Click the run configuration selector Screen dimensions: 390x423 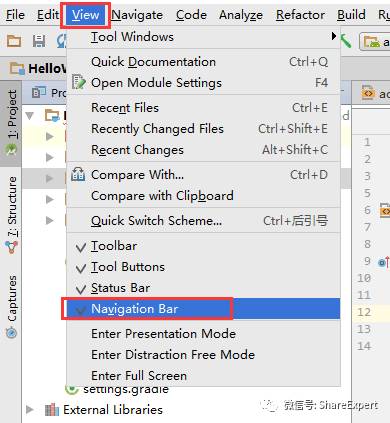tap(375, 42)
